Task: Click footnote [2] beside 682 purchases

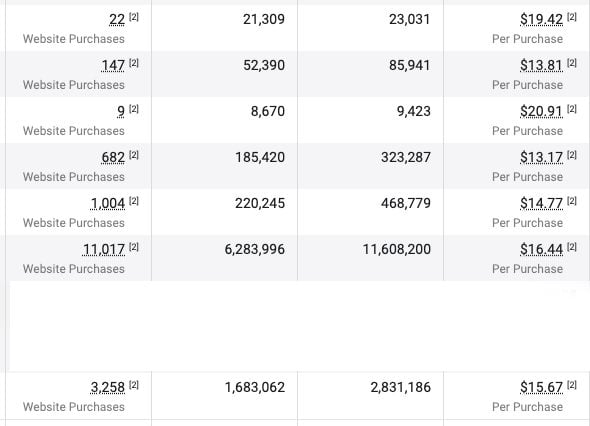Action: coord(134,155)
